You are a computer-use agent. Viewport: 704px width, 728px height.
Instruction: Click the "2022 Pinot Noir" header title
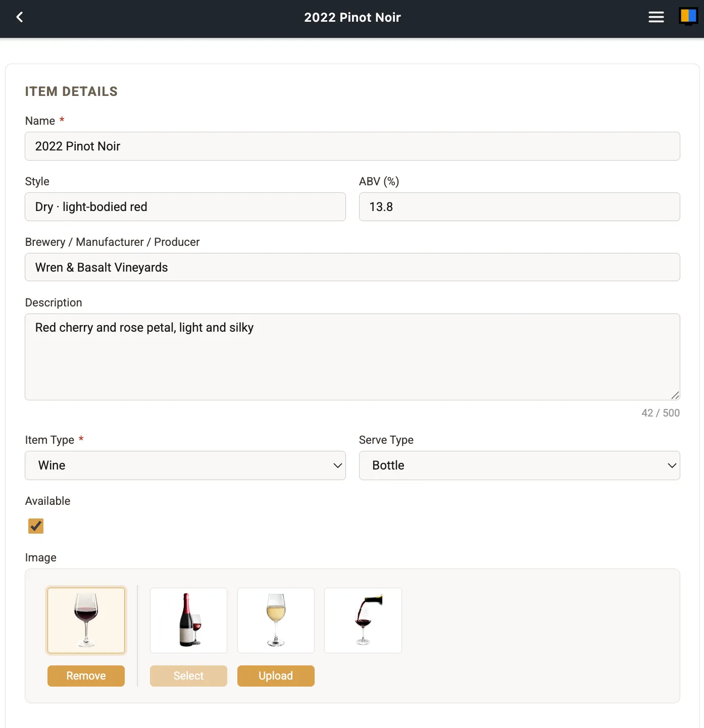[353, 17]
